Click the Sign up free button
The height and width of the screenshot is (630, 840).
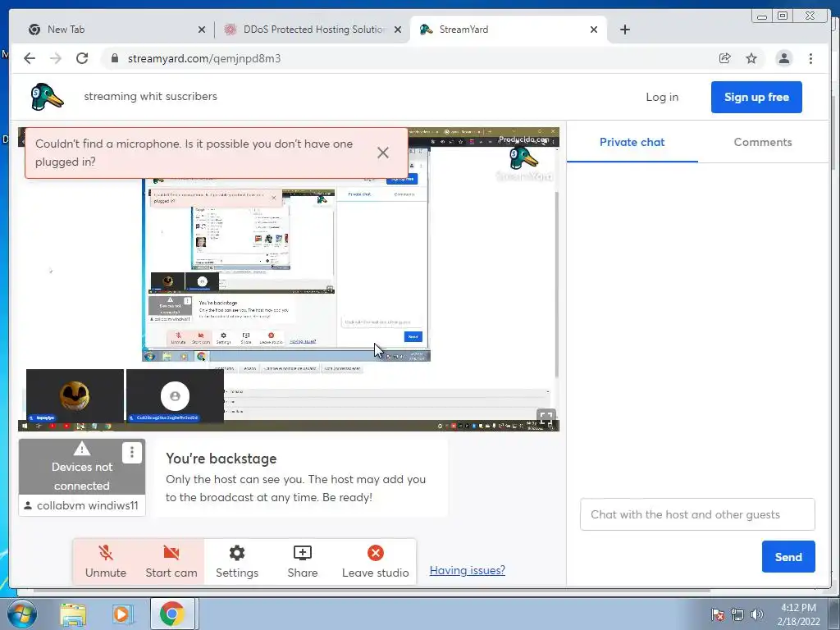point(756,97)
